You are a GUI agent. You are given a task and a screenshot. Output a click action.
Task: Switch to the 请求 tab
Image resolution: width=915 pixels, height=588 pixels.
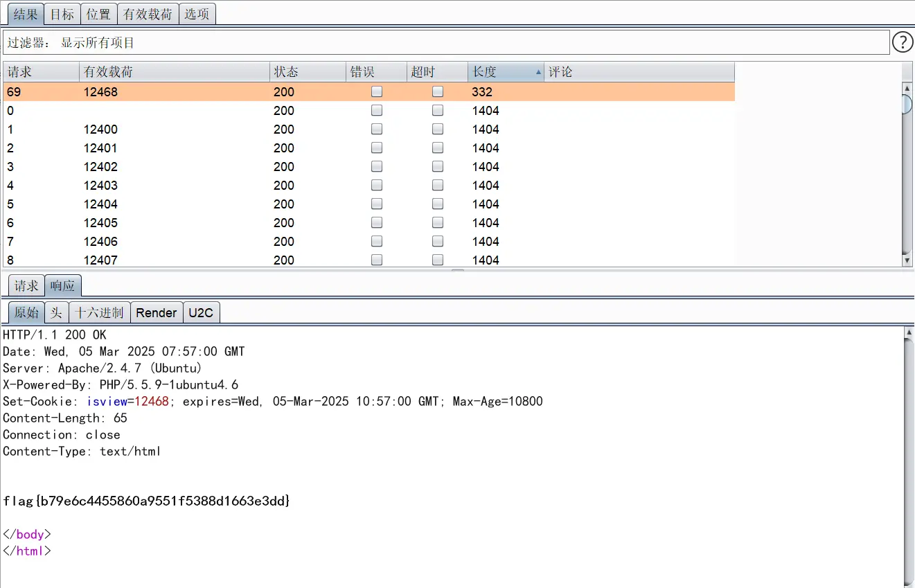[26, 285]
